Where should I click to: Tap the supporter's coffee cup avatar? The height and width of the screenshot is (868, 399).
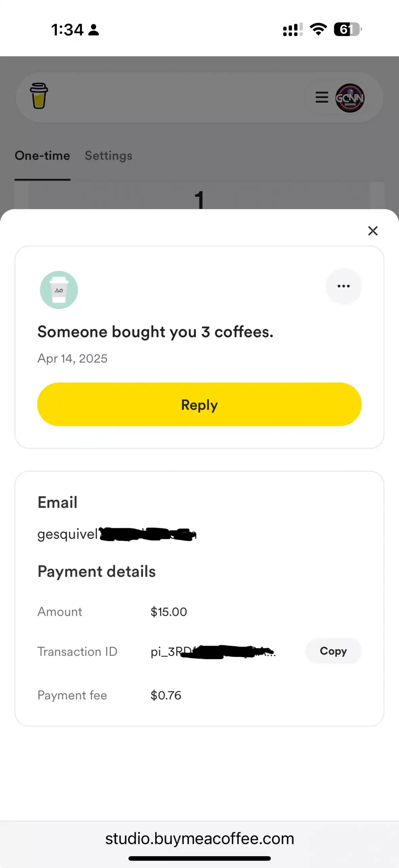point(59,290)
